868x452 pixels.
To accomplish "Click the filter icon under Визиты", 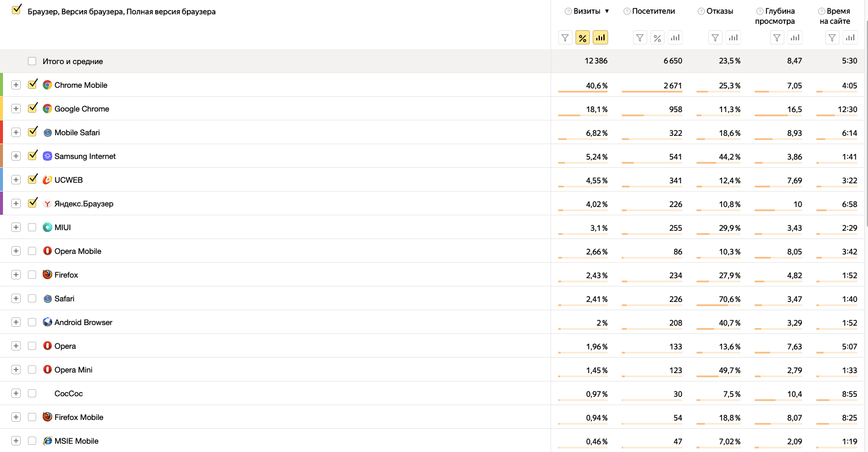I will coord(565,38).
